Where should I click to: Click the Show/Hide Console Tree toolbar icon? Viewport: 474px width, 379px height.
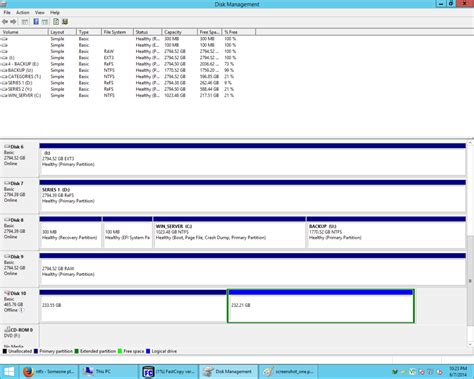pyautogui.click(x=25, y=22)
